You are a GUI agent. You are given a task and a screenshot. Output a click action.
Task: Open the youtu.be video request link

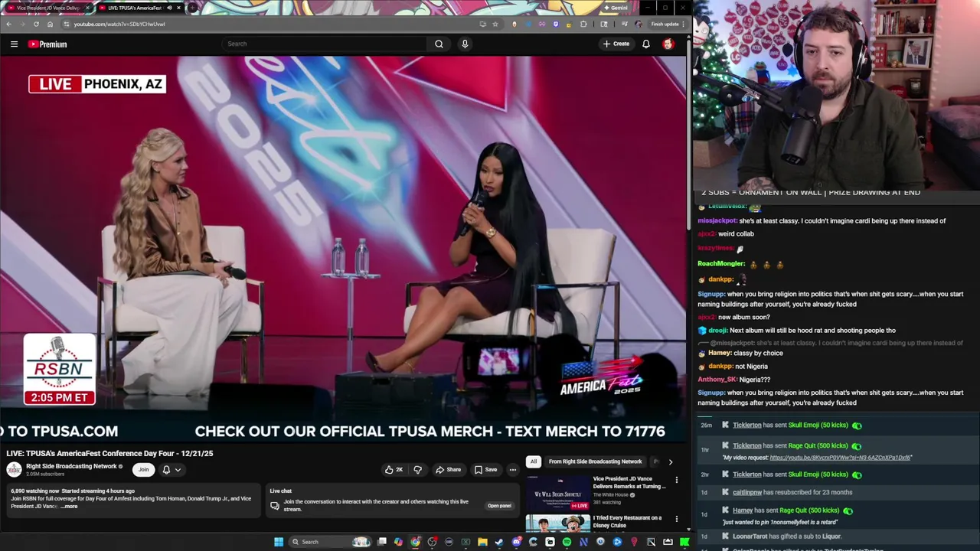[841, 458]
